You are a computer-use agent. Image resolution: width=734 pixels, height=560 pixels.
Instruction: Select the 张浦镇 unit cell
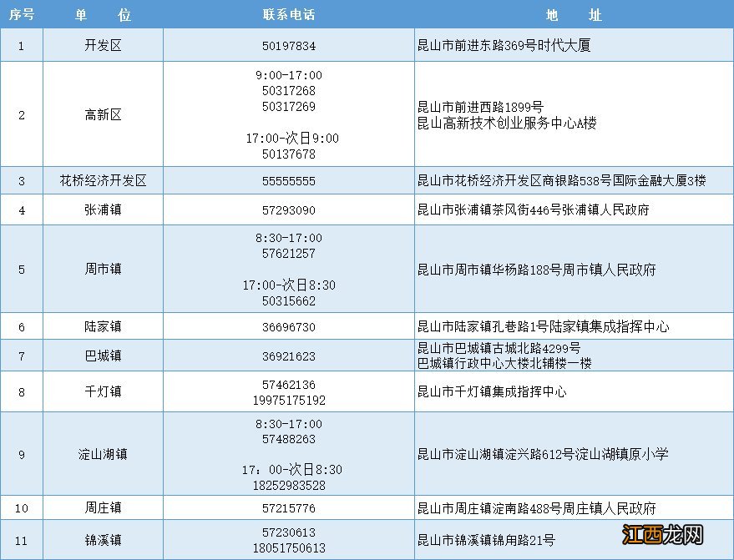coord(102,209)
